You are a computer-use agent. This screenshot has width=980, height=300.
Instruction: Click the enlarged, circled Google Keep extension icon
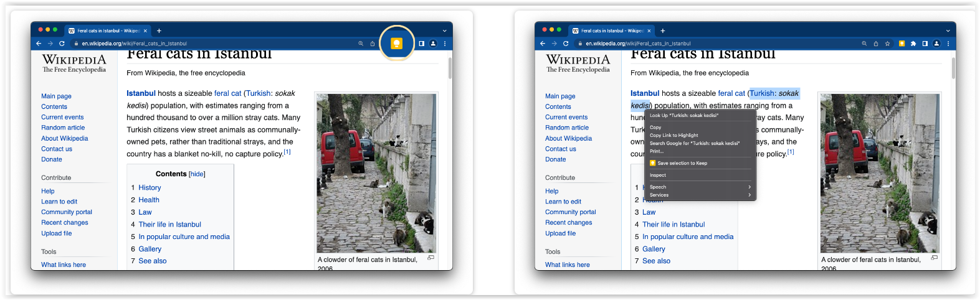(x=396, y=43)
